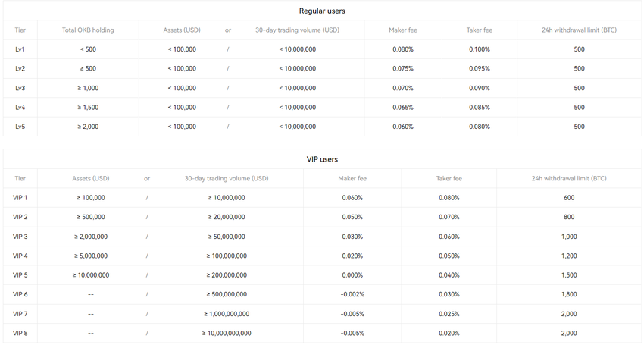Click the ≥ 2,000 OKB holding cell
This screenshot has width=644, height=345.
(x=88, y=127)
